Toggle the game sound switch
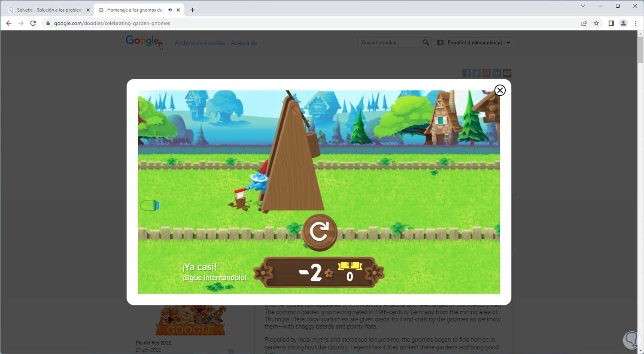 click(150, 206)
